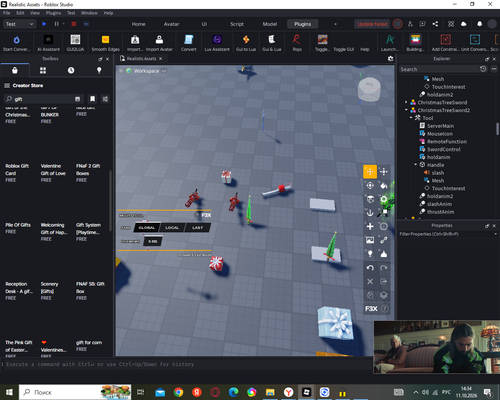Launch the GUI2LUA plugin
The height and width of the screenshot is (400, 500).
pyautogui.click(x=75, y=43)
